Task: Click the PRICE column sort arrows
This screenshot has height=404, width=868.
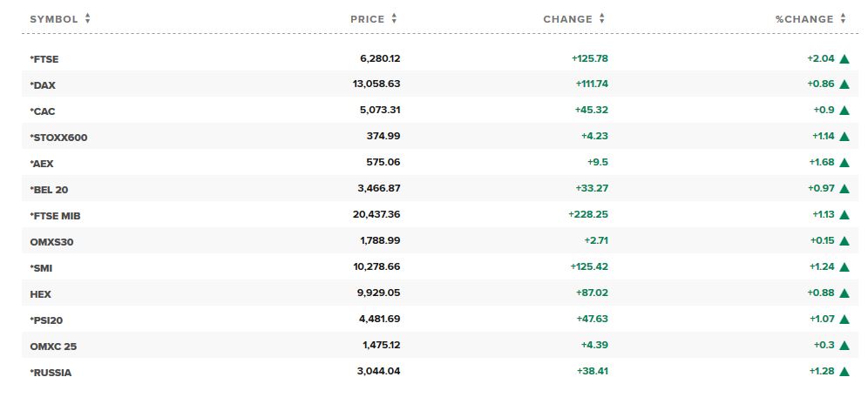Action: [394, 19]
